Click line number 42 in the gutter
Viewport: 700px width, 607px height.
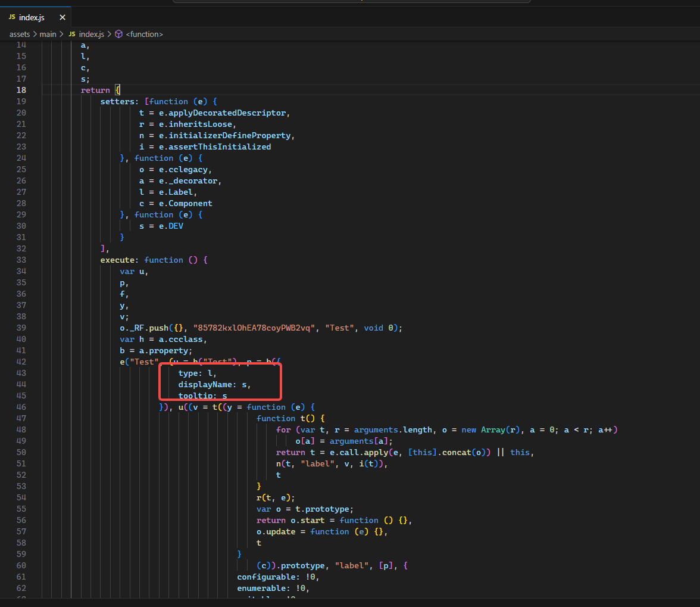coord(21,362)
